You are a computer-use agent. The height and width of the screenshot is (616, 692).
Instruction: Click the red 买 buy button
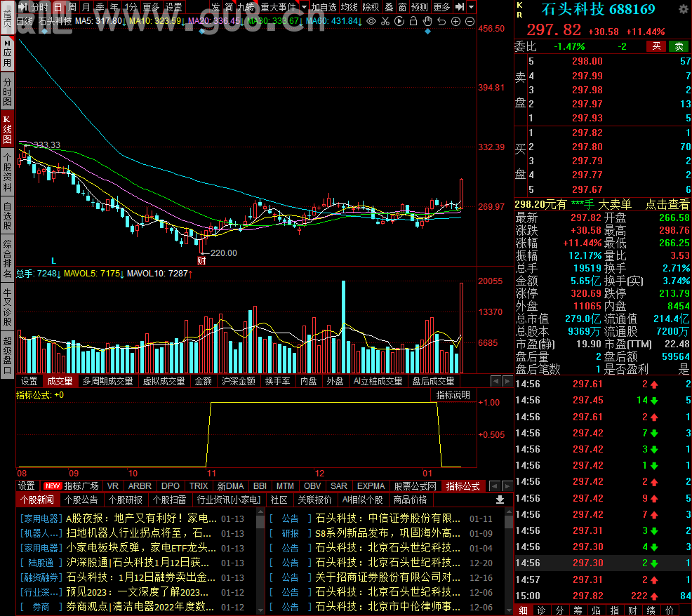(657, 46)
